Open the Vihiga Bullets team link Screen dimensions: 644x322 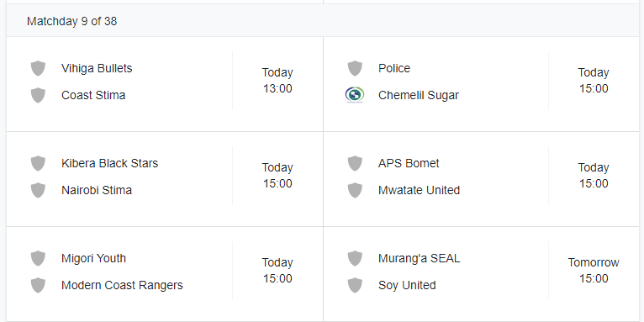click(97, 68)
